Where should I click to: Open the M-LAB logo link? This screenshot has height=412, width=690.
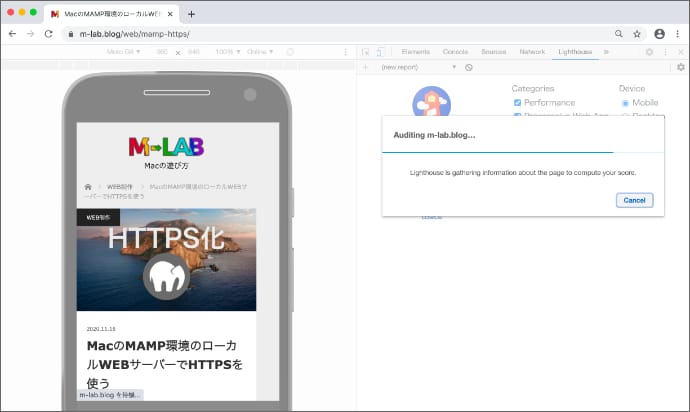166,148
